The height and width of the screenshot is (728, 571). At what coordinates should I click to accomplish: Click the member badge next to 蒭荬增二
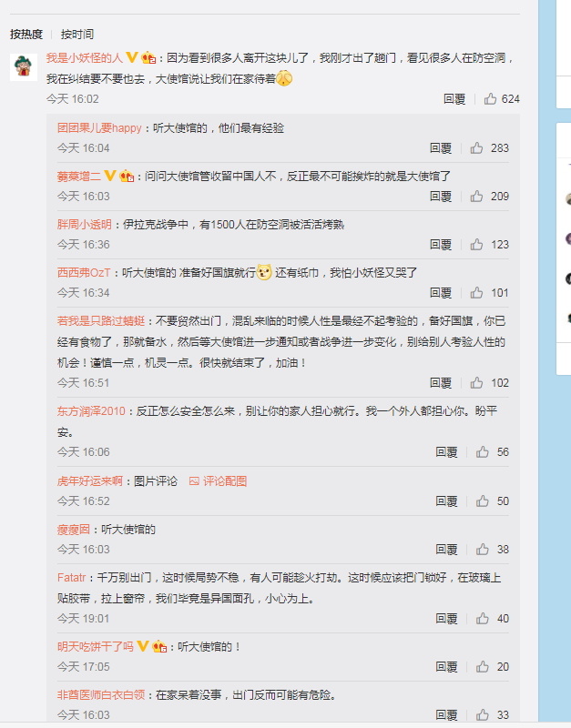pyautogui.click(x=127, y=176)
